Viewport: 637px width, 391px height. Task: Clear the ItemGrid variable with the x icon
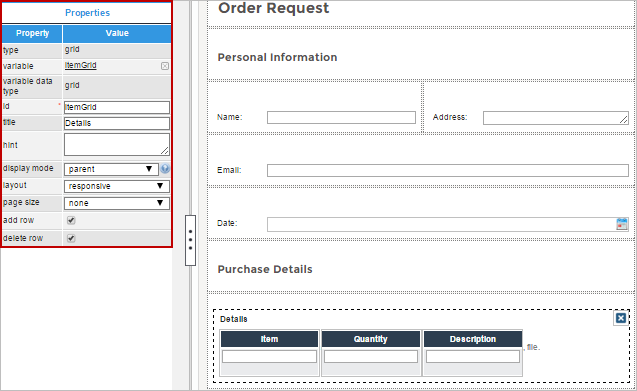point(165,66)
